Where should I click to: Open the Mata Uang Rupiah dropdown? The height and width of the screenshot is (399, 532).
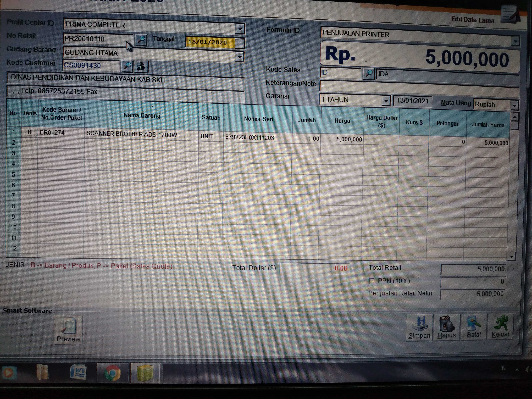[514, 105]
